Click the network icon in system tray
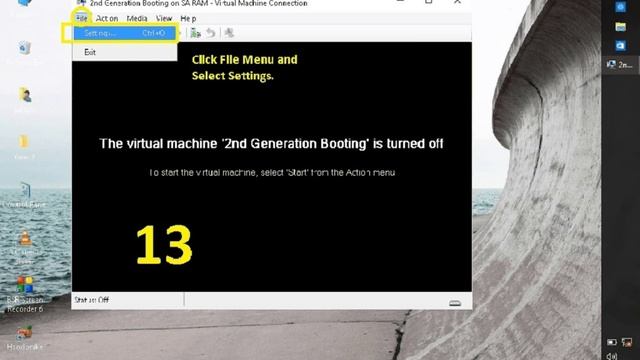Screen dimensions: 640x360 (x=627, y=342)
